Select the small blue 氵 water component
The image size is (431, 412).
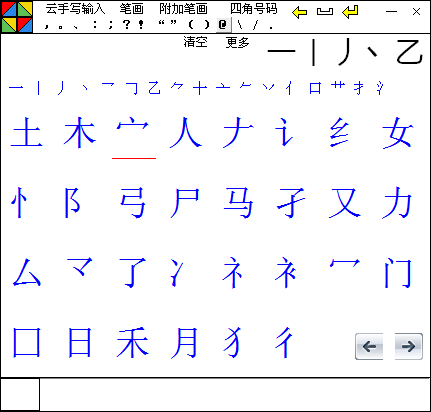380,88
